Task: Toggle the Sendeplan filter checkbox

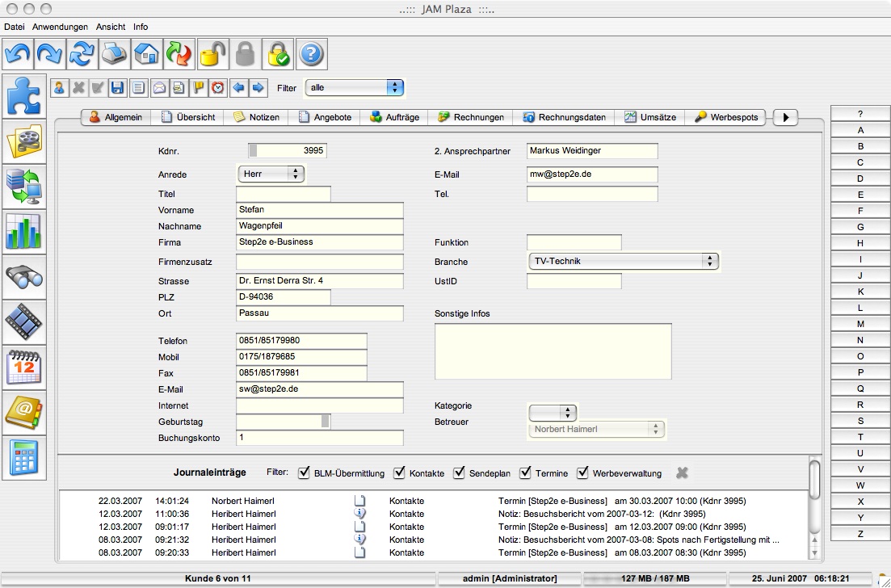Action: click(459, 472)
